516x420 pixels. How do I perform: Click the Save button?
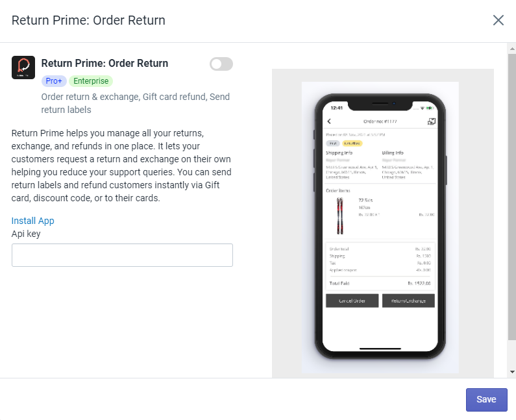[486, 400]
